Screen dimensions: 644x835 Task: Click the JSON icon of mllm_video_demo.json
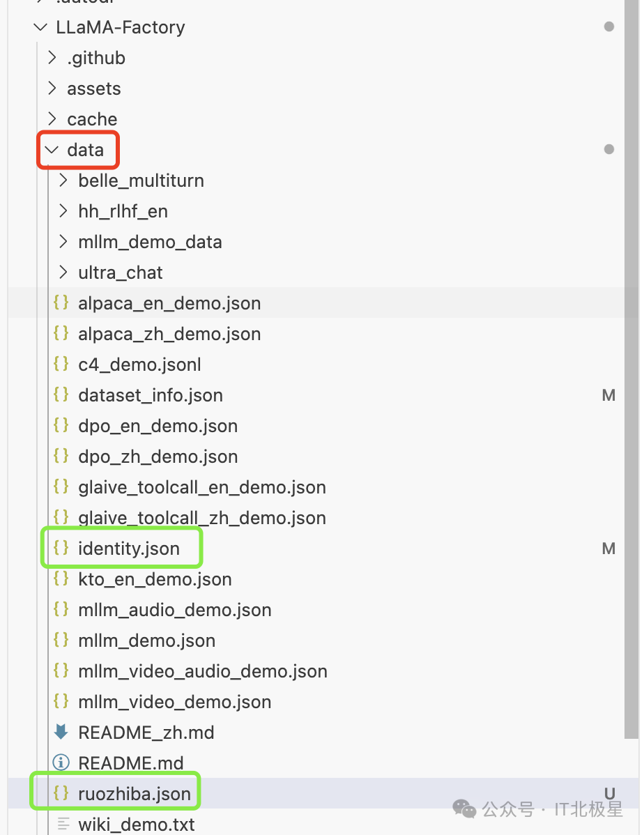(x=61, y=700)
